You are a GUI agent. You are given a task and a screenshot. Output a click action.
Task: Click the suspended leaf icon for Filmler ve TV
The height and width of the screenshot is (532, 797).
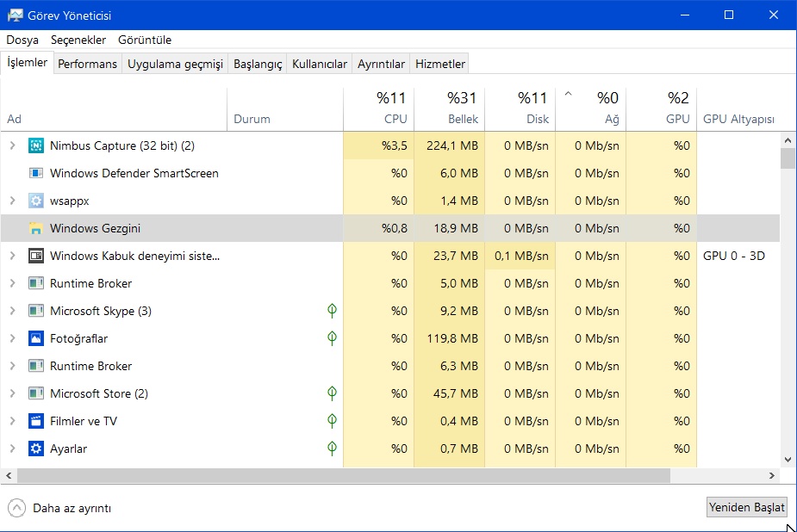[332, 421]
